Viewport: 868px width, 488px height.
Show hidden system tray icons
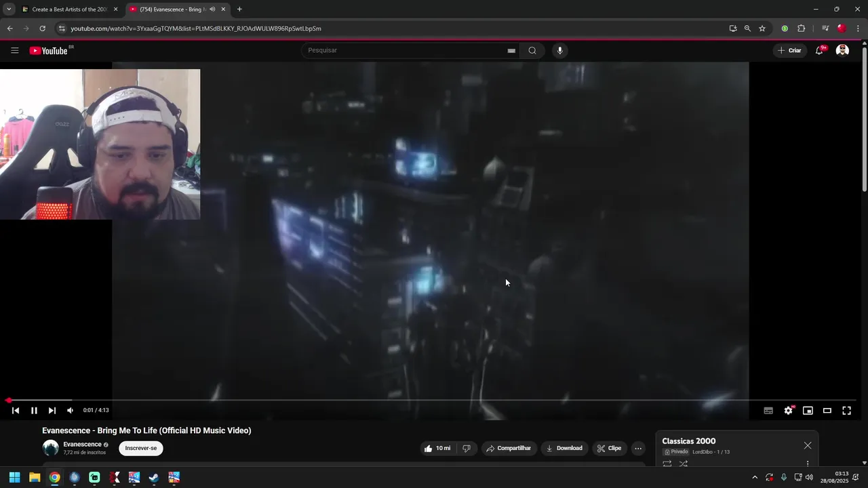coord(755,477)
